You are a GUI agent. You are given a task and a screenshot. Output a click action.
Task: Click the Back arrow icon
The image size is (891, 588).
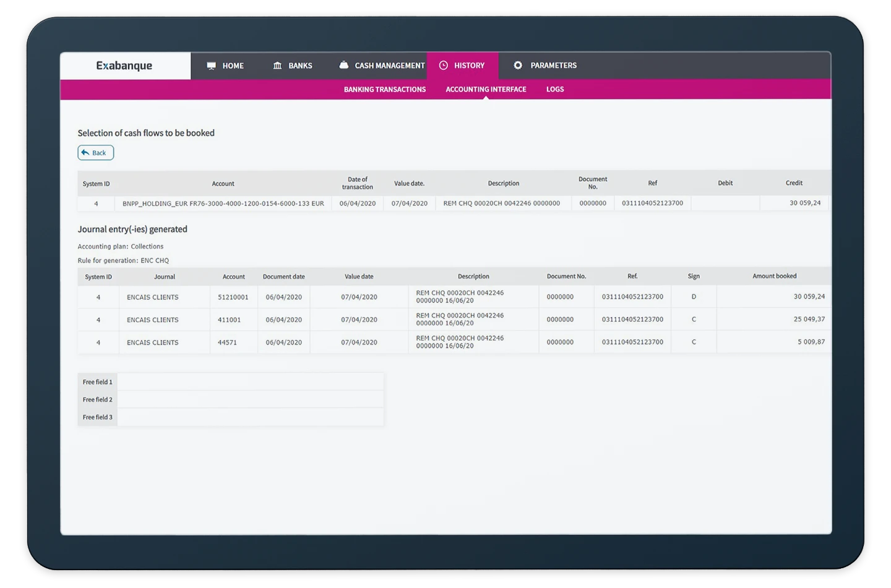[x=85, y=153]
